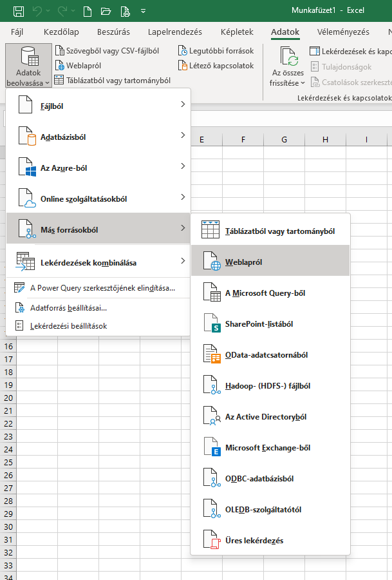
Task: Click the Az Active Directoryból people icon
Action: click(212, 416)
